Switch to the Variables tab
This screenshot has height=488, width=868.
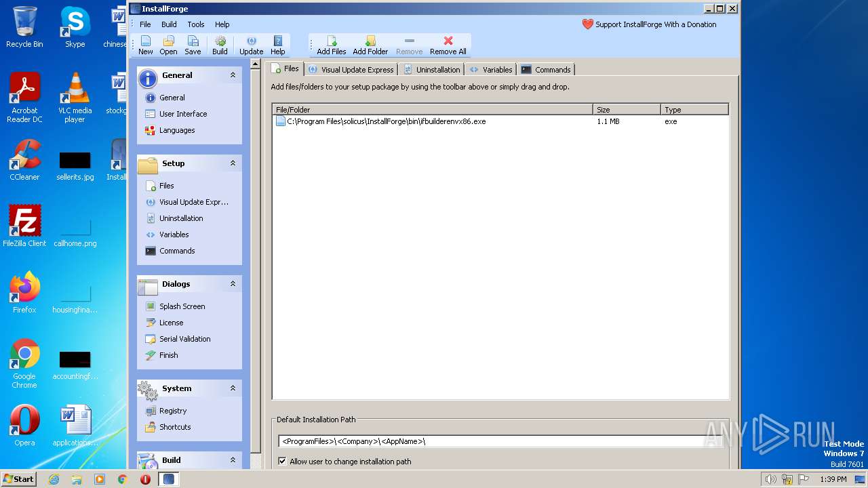click(x=490, y=69)
